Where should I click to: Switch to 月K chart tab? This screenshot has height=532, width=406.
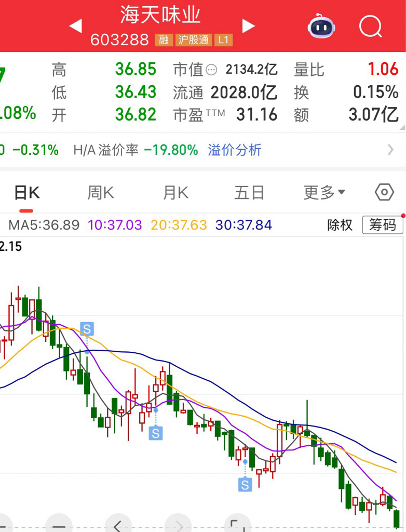coord(175,193)
